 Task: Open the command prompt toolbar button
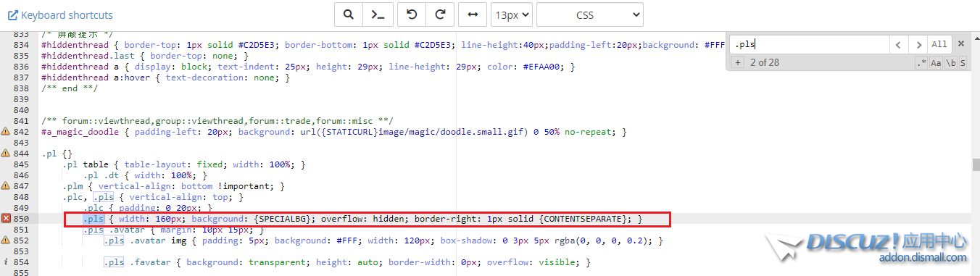pyautogui.click(x=378, y=14)
